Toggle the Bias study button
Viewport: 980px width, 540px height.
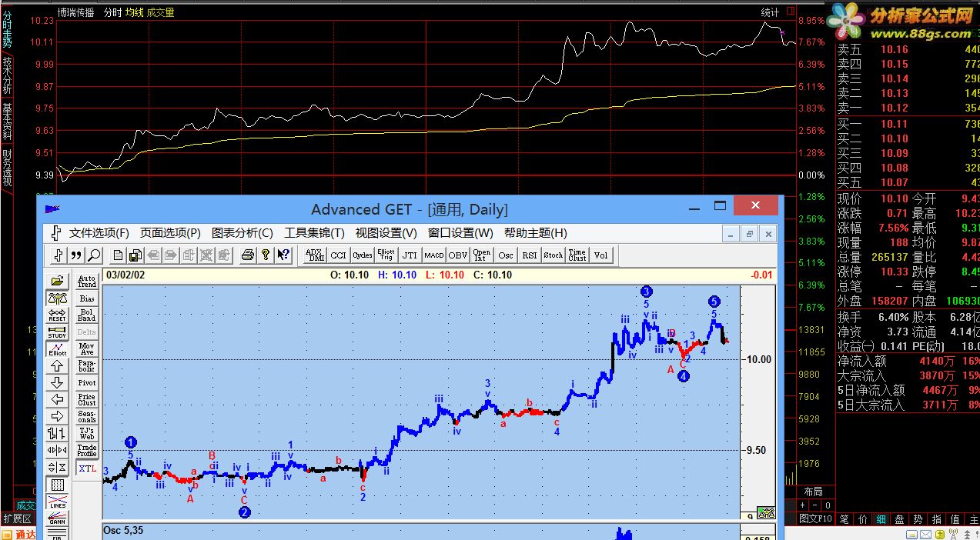pos(87,298)
